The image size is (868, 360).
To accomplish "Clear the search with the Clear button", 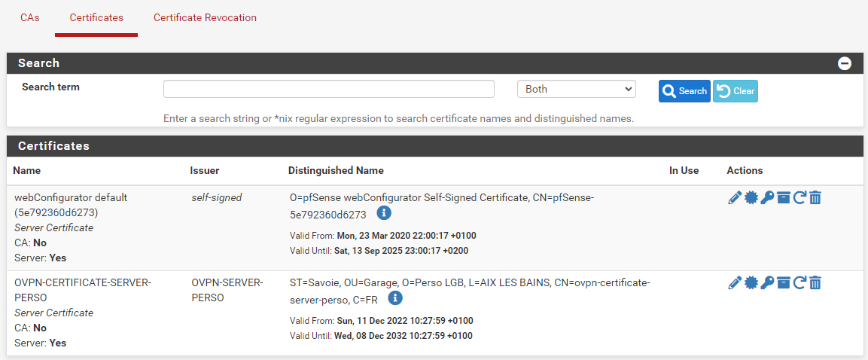I will point(736,91).
